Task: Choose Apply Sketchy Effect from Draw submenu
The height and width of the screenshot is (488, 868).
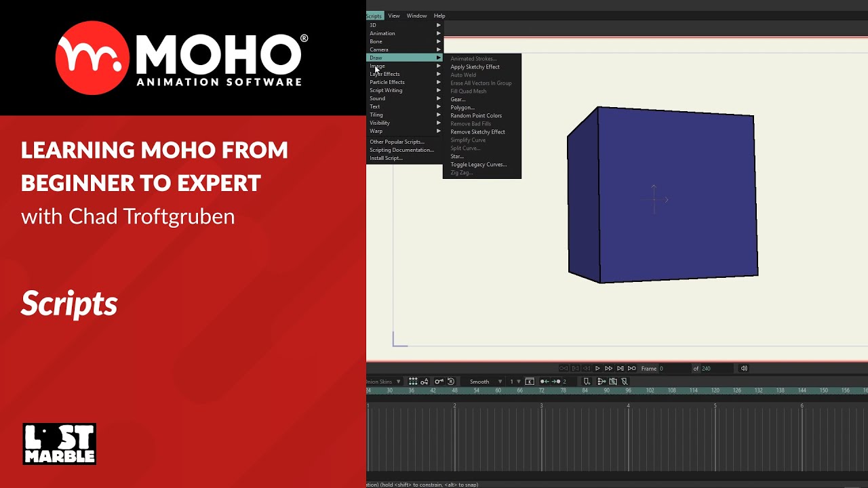Action: click(x=482, y=66)
